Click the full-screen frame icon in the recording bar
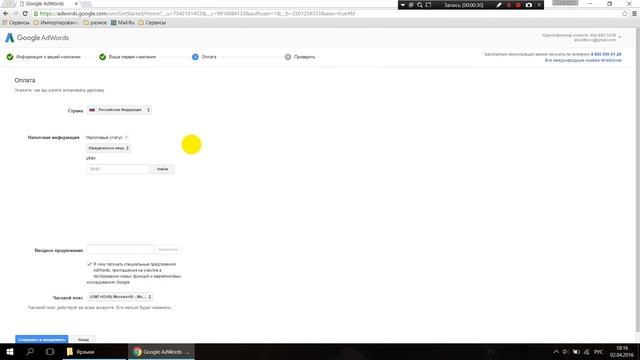 click(x=428, y=5)
